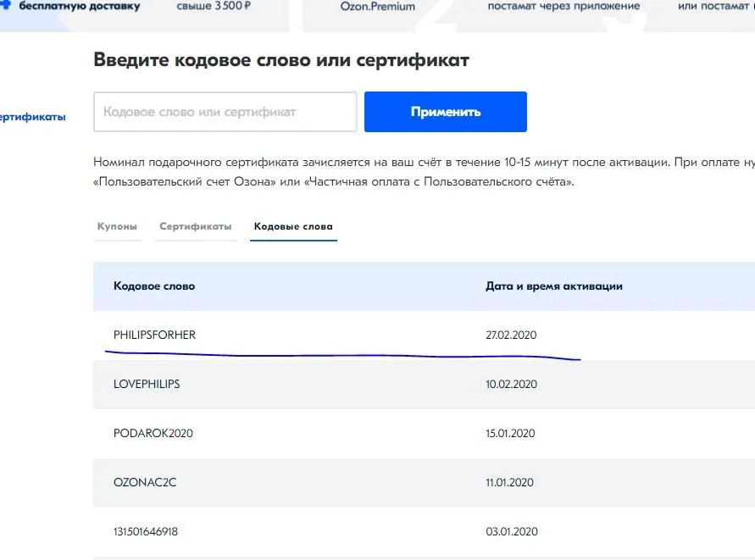This screenshot has height=560, width=755.
Task: Click the Ozon.Premium banner text
Action: [378, 7]
